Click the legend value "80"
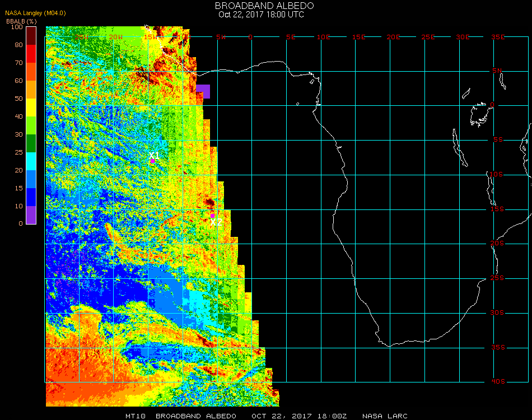The width and height of the screenshot is (532, 420). tap(18, 45)
